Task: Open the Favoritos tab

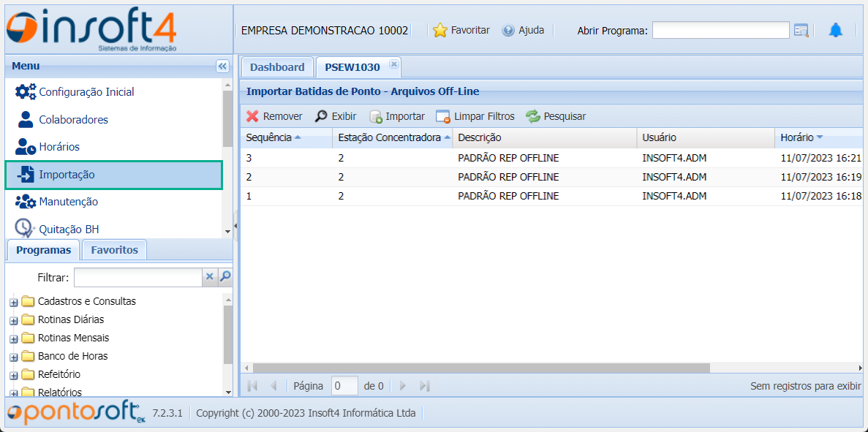Action: point(114,249)
